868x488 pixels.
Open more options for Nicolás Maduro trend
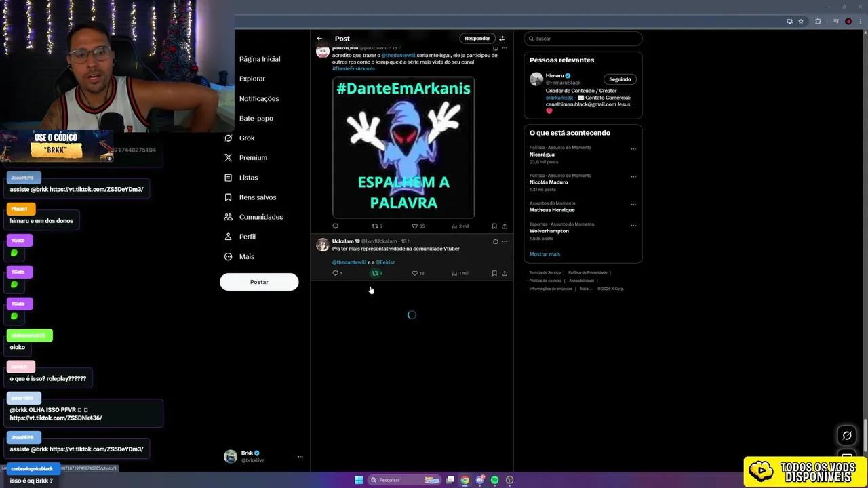point(633,176)
